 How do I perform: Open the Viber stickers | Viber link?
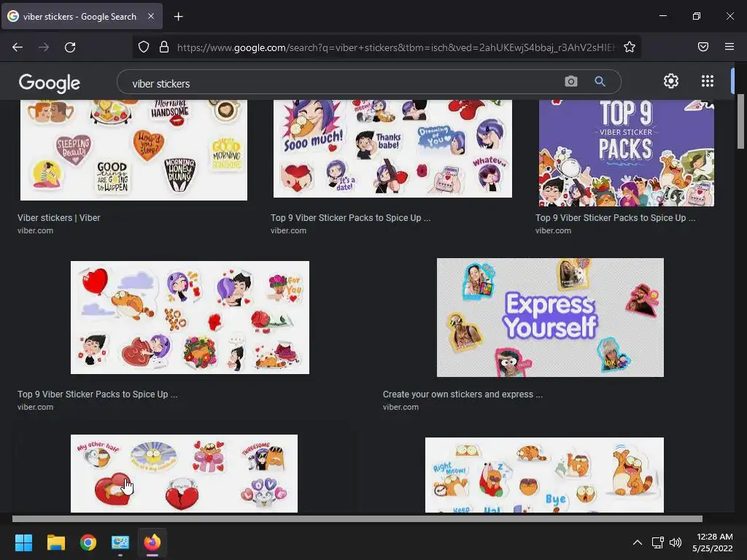point(58,217)
